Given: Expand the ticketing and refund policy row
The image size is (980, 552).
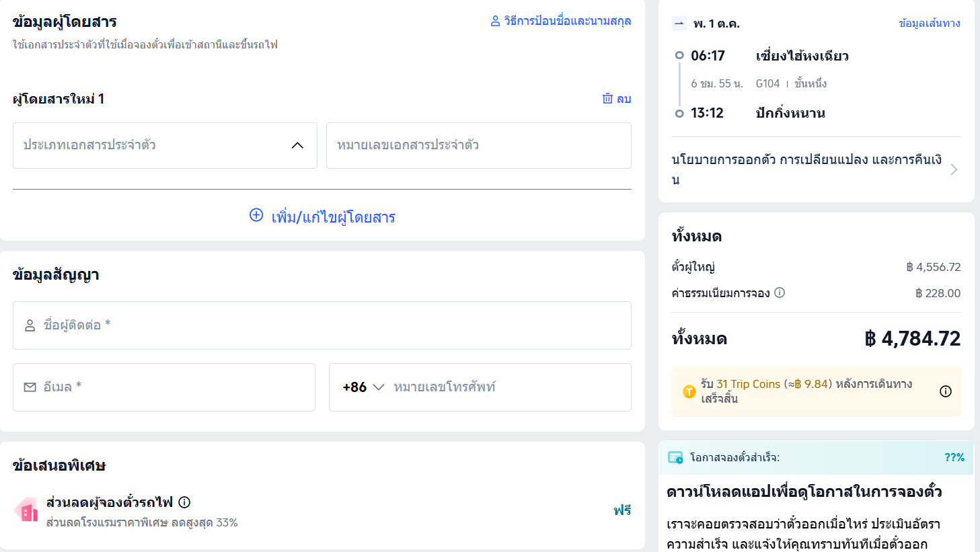Looking at the screenshot, I should coord(815,169).
